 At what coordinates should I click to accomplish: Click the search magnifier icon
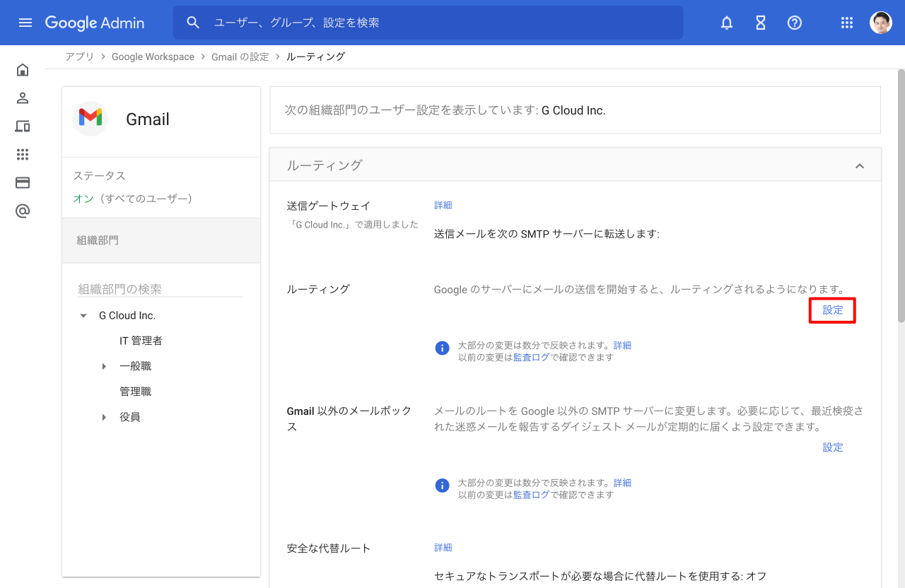pyautogui.click(x=193, y=23)
